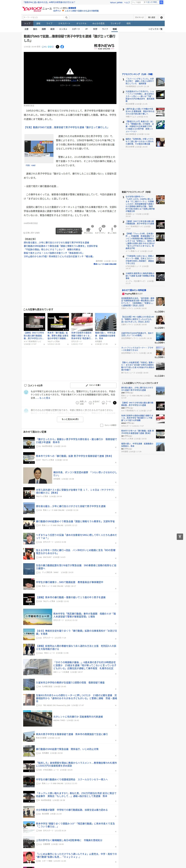The width and height of the screenshot is (186, 868).
Task: Open the 国内 category
Action: pyautogui.click(x=35, y=29)
